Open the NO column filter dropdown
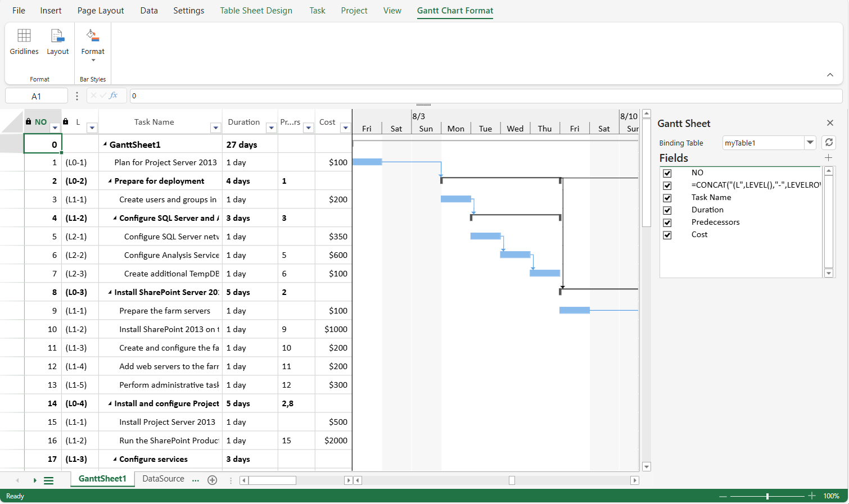849x504 pixels. 55,128
